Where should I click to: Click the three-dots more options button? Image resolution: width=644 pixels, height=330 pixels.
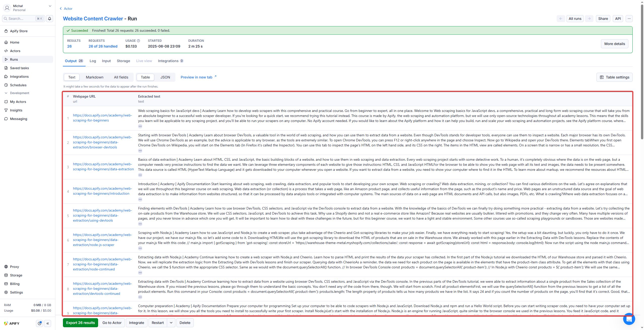point(629,19)
